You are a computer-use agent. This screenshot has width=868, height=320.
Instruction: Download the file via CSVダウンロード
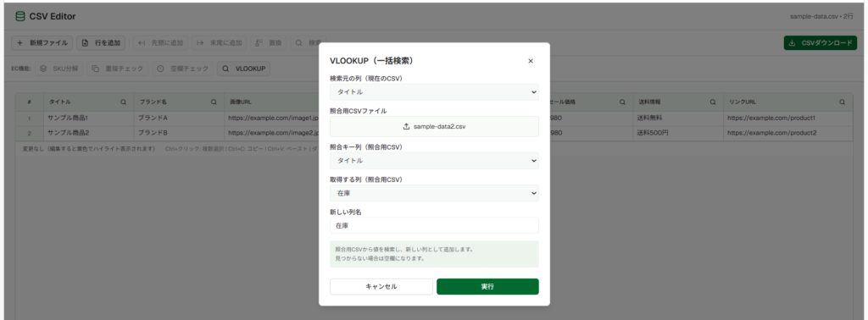(821, 43)
